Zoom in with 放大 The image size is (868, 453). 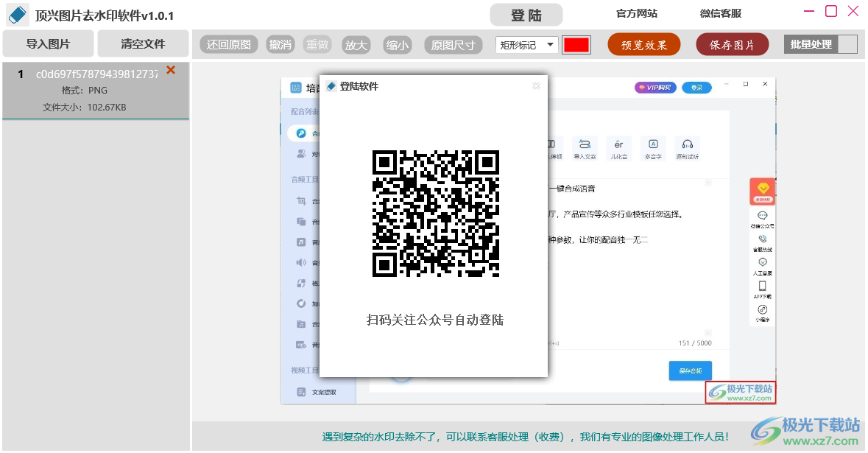356,45
